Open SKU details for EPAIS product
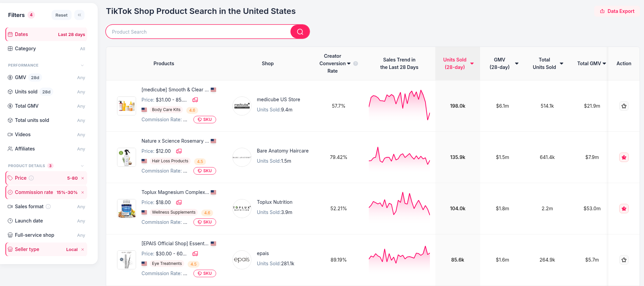Viewport: 644px width, 286px height. 205,273
